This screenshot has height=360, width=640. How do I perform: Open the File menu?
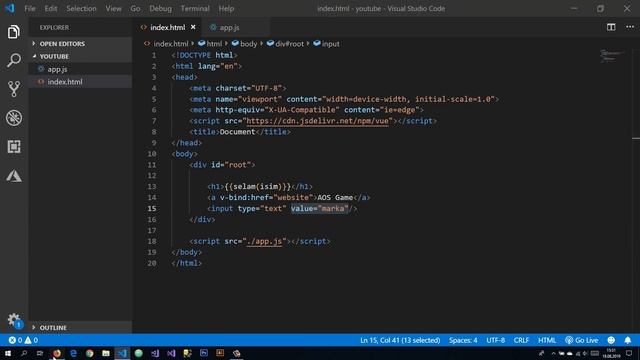[30, 8]
